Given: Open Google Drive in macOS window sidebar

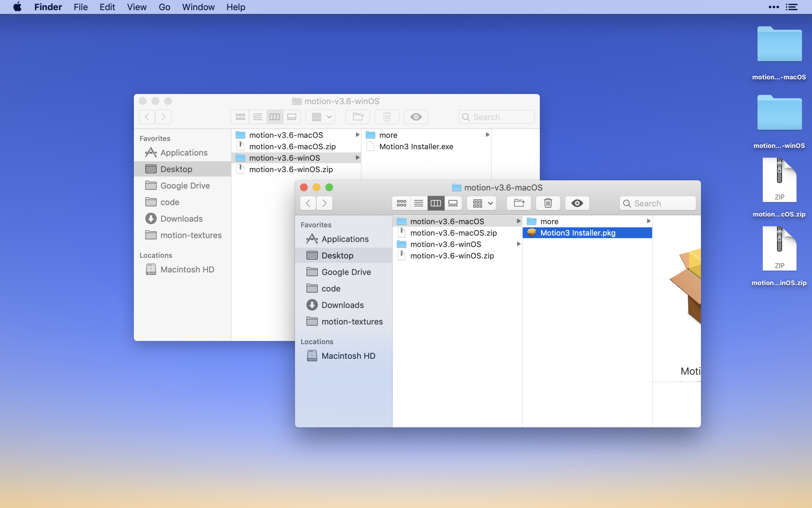Looking at the screenshot, I should [x=343, y=272].
